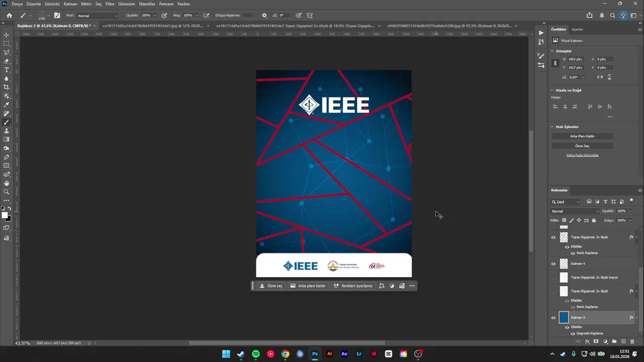
Task: Open brush settings panel icon in options bar
Action: (57, 16)
